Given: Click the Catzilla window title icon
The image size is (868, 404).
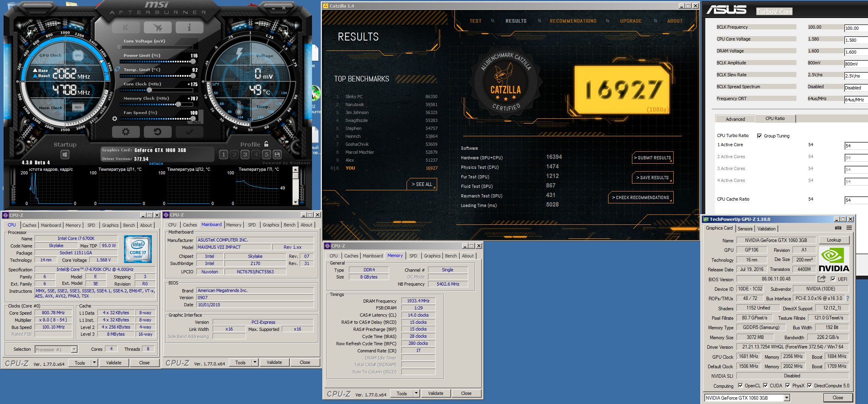Looking at the screenshot, I should click(325, 6).
